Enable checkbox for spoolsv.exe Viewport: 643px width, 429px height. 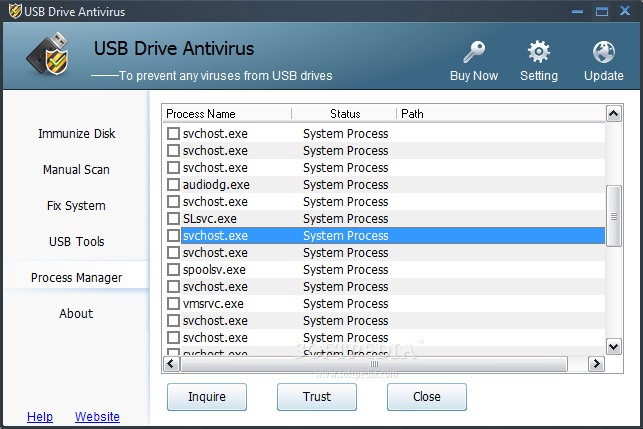pos(173,269)
